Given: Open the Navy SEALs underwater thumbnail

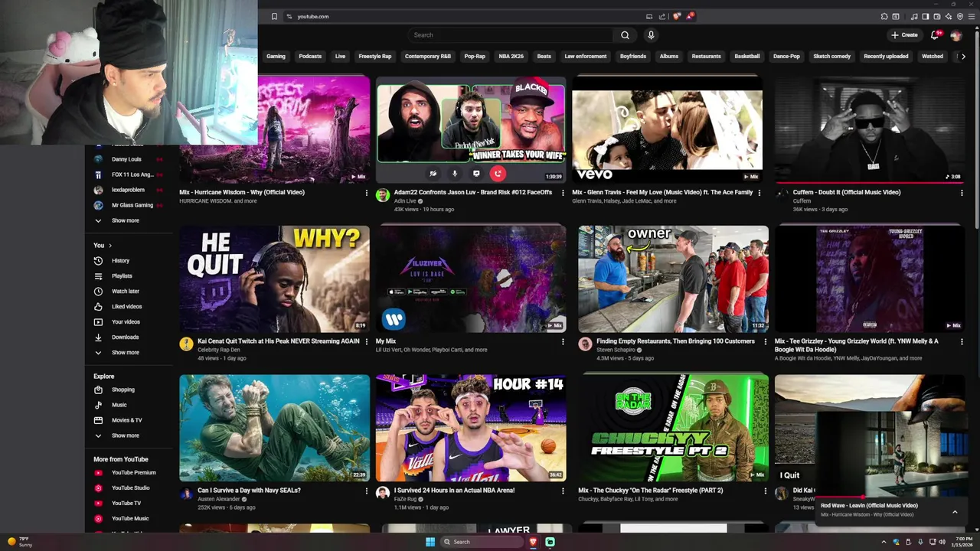Looking at the screenshot, I should tap(274, 428).
